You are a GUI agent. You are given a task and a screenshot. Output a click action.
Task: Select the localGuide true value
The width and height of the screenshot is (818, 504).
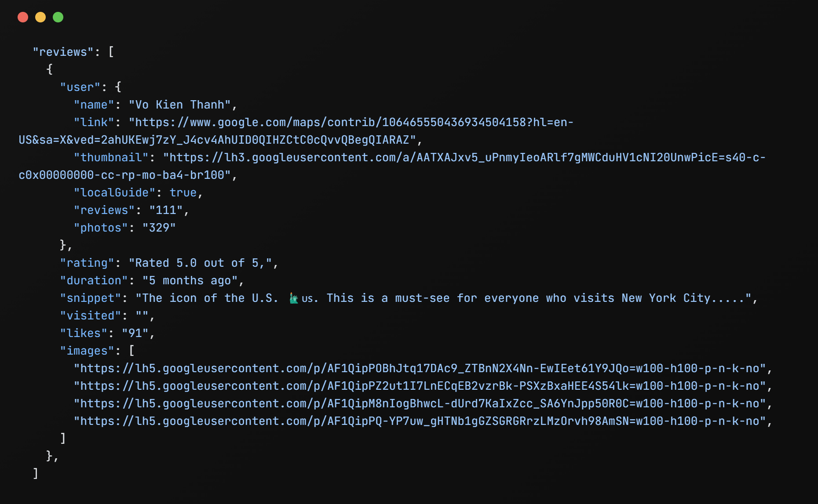[x=184, y=192]
